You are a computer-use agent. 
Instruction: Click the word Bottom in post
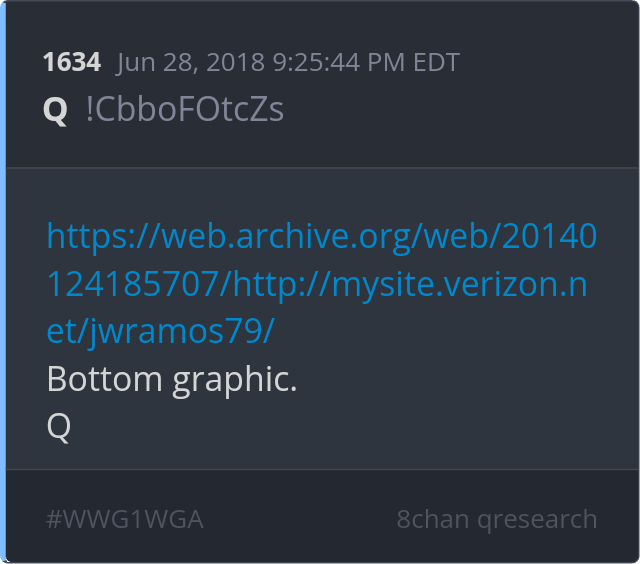tap(105, 379)
